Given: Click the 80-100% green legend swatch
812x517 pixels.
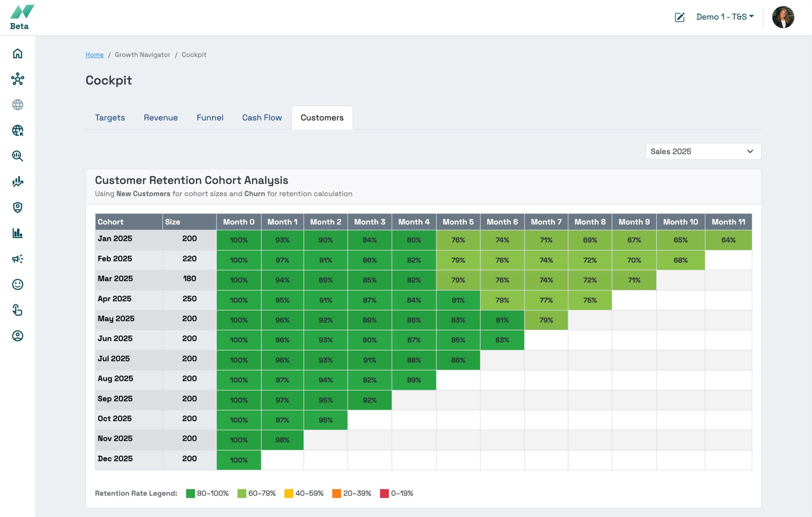Looking at the screenshot, I should 191,494.
